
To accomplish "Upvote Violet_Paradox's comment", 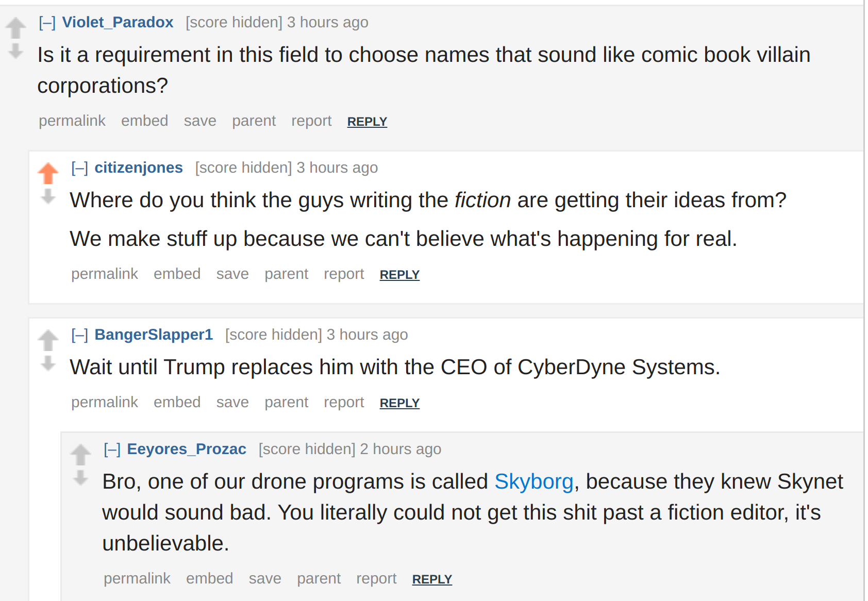I will 16,28.
